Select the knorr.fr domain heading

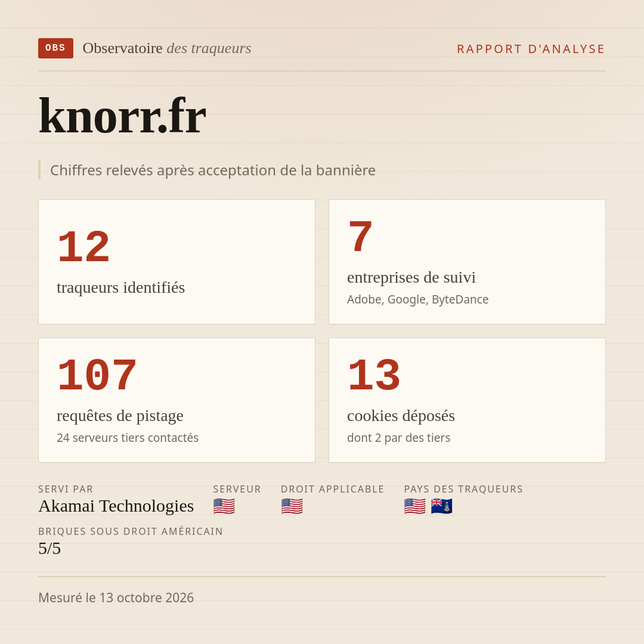tap(122, 116)
